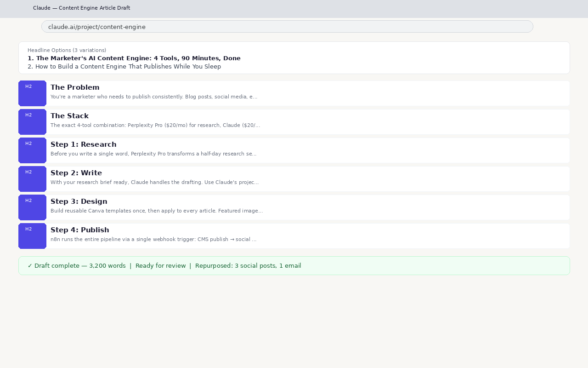Click the 'Build reusable Canva templates' preview
This screenshot has width=588, height=368.
click(157, 211)
